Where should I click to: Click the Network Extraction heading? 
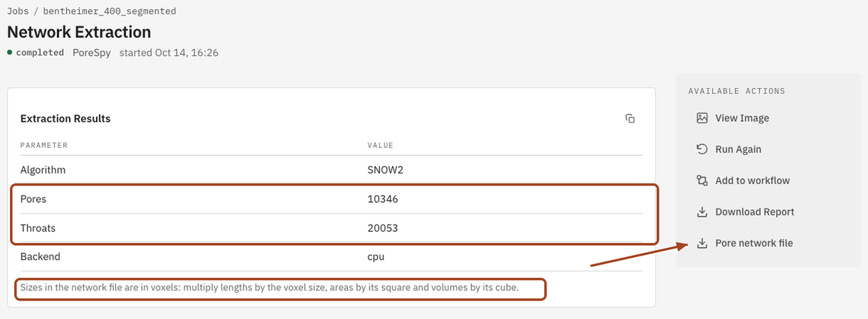[x=79, y=32]
